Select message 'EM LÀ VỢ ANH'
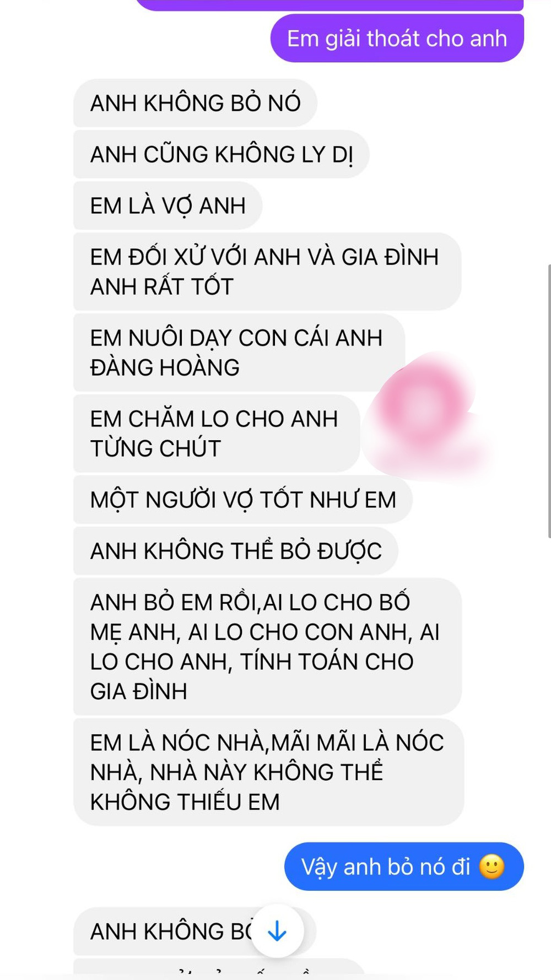 tap(168, 205)
